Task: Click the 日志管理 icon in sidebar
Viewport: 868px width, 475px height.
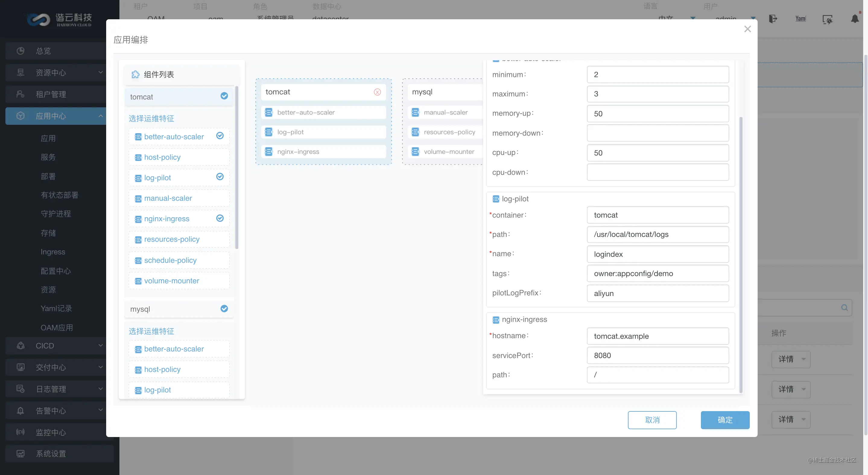Action: tap(21, 389)
